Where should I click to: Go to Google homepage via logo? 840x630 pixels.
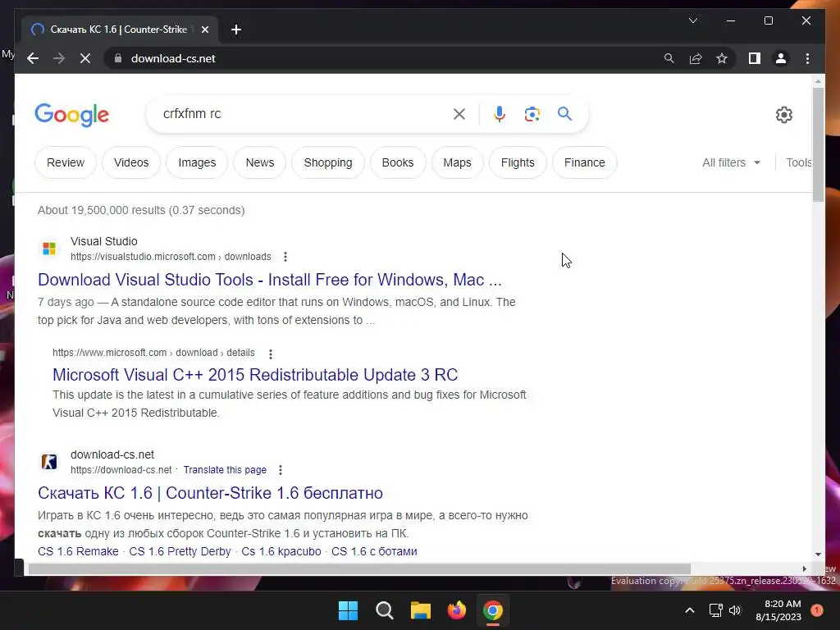(72, 115)
